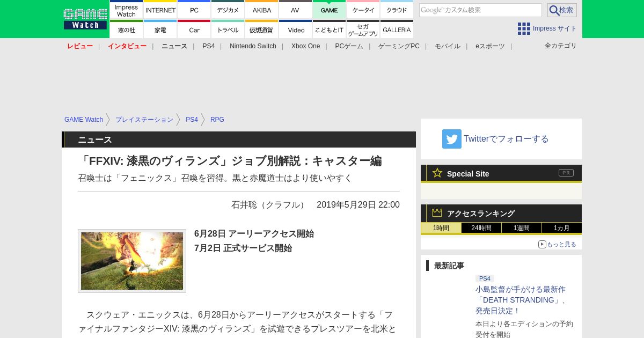Open the article's game screenshot thumbnail
Viewport: 644px width, 338px height.
[x=132, y=261]
